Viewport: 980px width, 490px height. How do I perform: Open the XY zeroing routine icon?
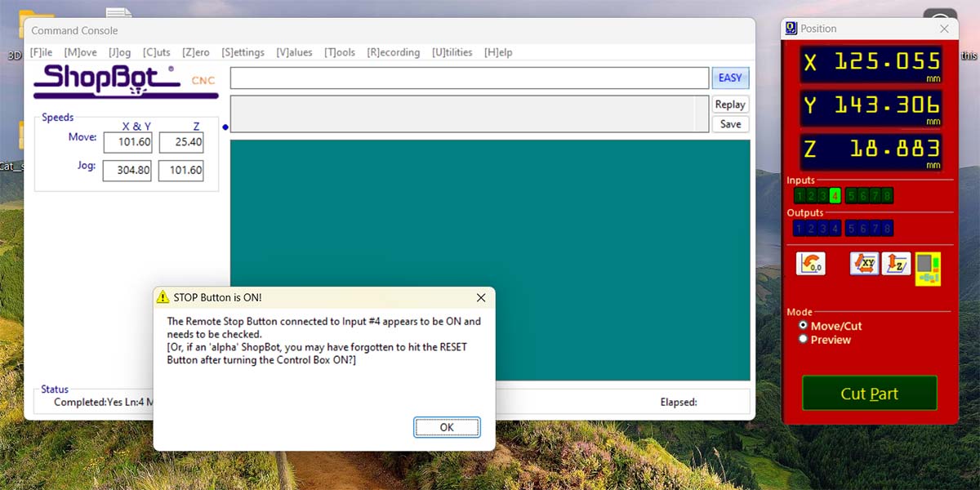(x=865, y=263)
